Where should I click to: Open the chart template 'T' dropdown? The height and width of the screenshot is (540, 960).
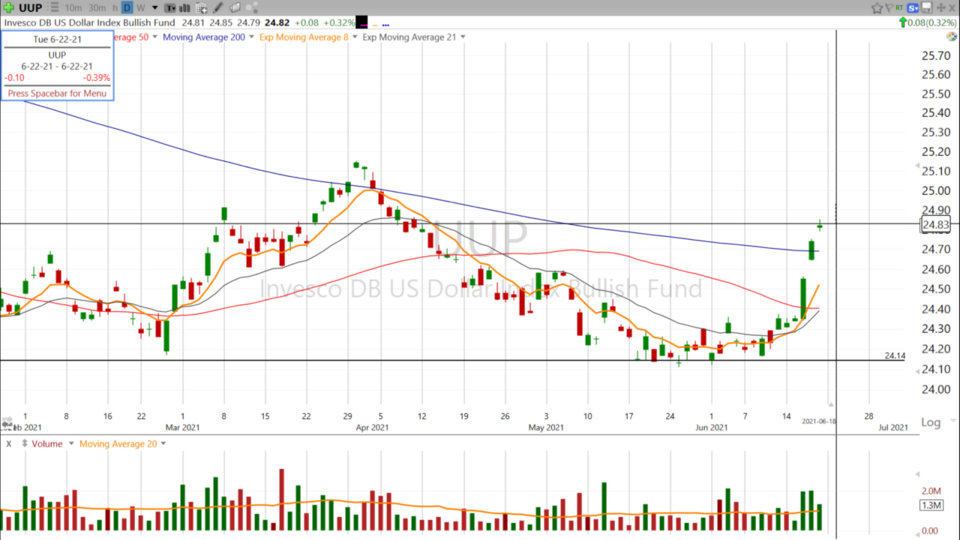click(170, 8)
